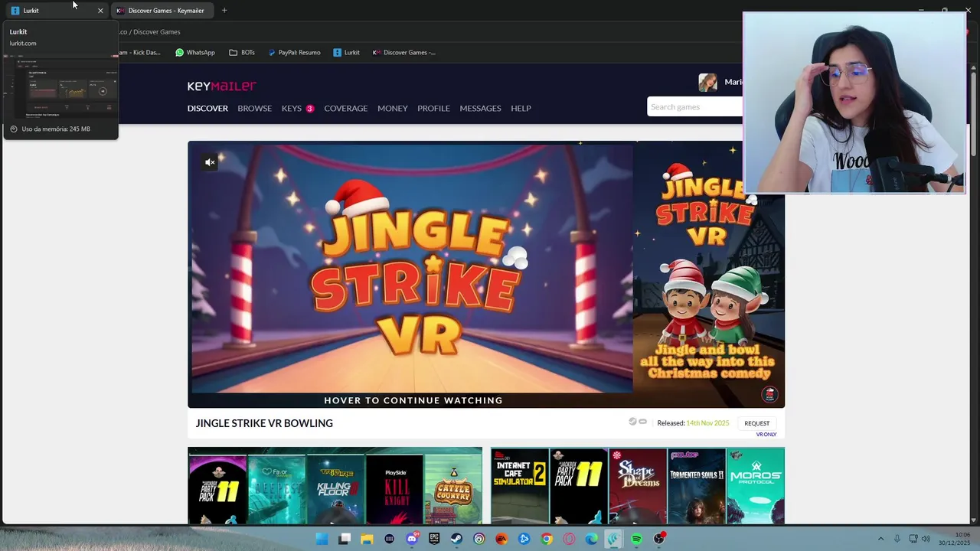The image size is (980, 551).
Task: Open the Lurkit bookmark
Action: coord(347,53)
